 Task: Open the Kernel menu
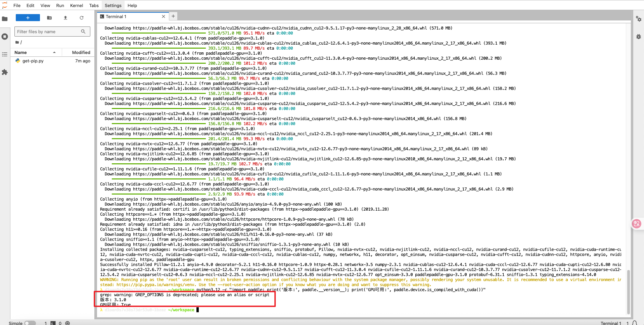[77, 5]
